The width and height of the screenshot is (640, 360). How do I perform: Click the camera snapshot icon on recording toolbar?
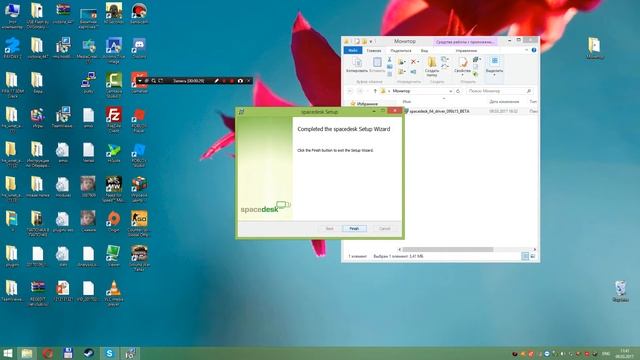[240, 81]
